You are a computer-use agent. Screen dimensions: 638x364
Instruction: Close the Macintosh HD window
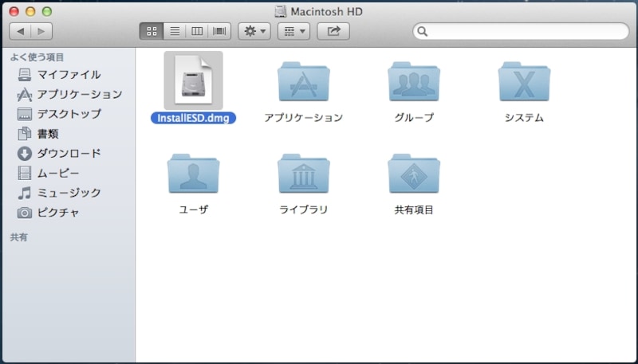coord(14,11)
